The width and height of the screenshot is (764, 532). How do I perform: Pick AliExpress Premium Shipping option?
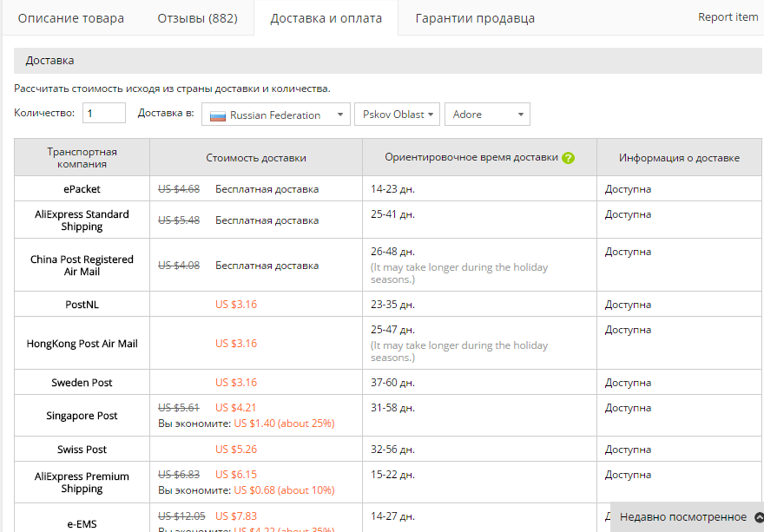(82, 483)
